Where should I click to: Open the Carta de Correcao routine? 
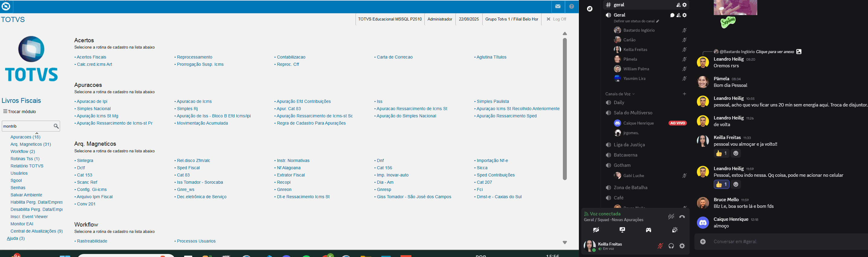(394, 57)
